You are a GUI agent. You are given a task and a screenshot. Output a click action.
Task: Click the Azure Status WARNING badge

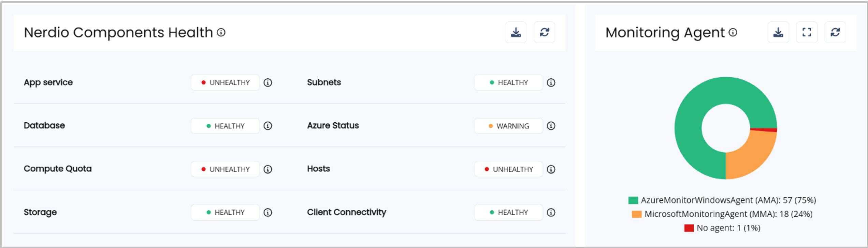pyautogui.click(x=508, y=126)
